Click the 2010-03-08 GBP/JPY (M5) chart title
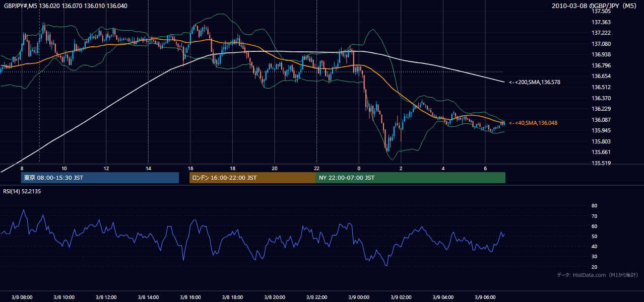 point(595,6)
